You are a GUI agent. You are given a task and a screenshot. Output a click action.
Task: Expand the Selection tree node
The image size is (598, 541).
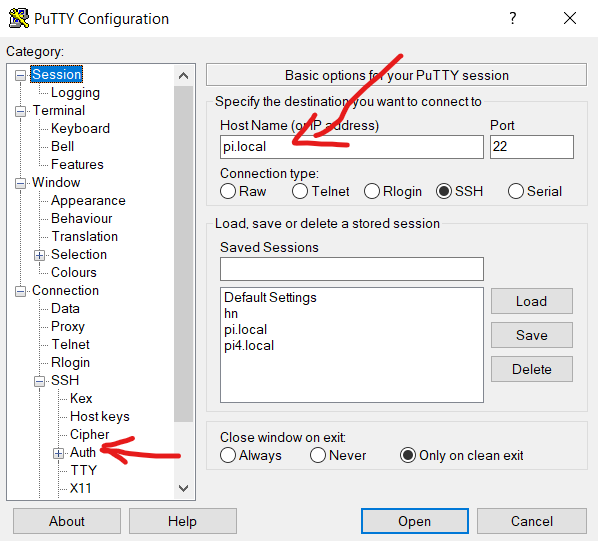pyautogui.click(x=39, y=255)
